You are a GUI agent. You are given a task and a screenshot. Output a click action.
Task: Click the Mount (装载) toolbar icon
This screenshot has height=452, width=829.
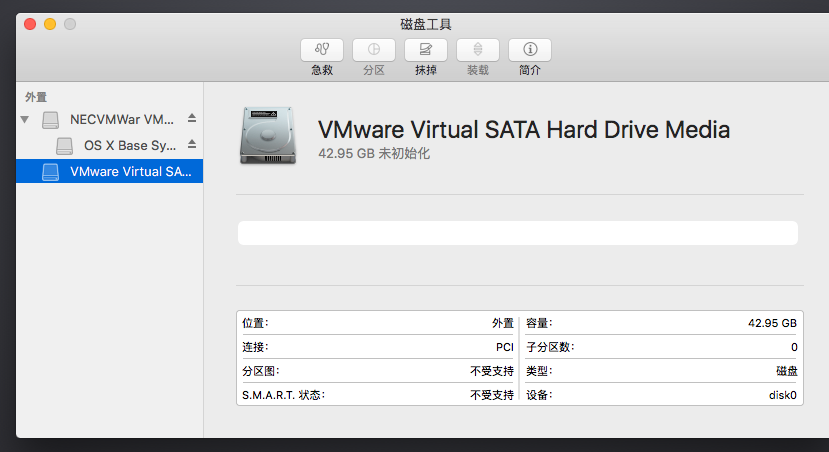pyautogui.click(x=478, y=49)
